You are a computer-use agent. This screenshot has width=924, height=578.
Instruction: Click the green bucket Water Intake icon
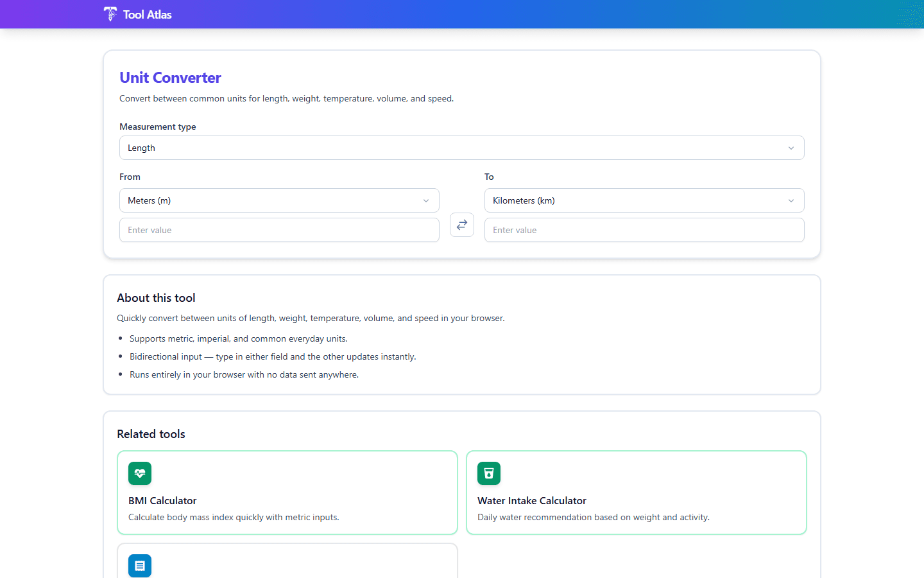(489, 473)
